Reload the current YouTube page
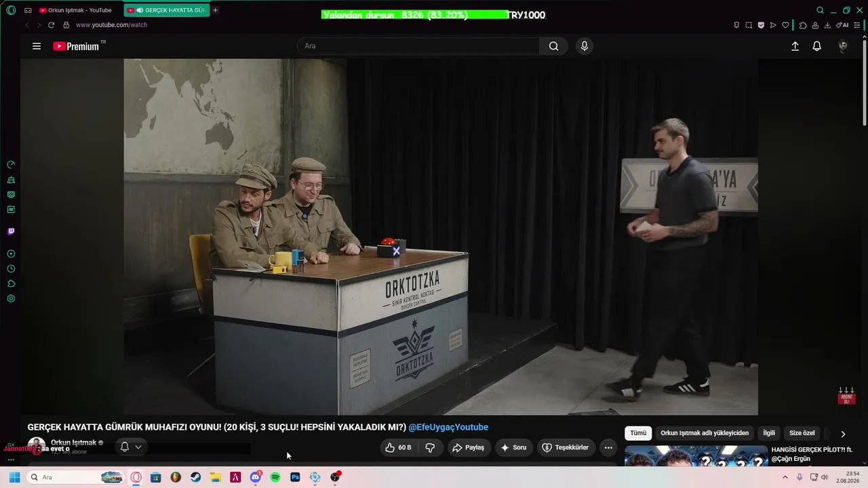 tap(51, 25)
